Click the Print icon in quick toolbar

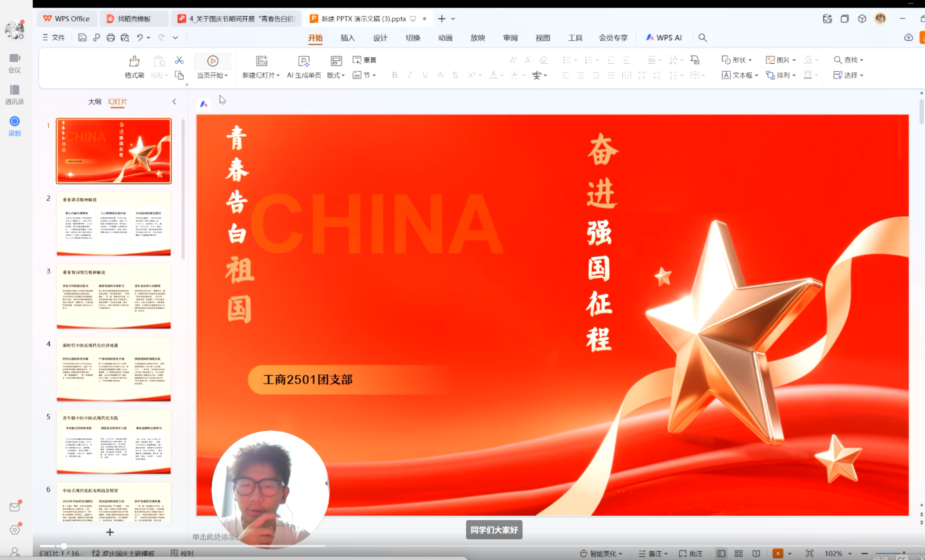coord(111,37)
